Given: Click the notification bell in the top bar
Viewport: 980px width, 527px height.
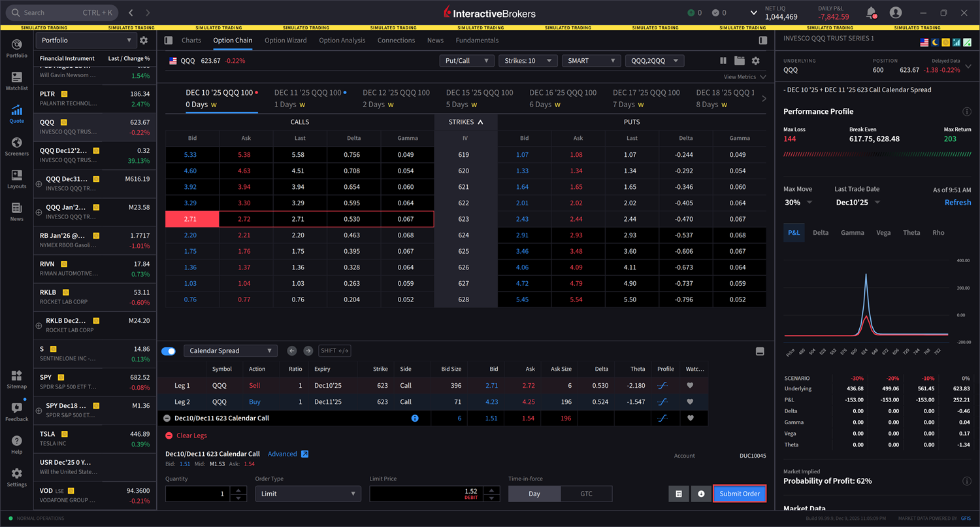Looking at the screenshot, I should point(870,12).
